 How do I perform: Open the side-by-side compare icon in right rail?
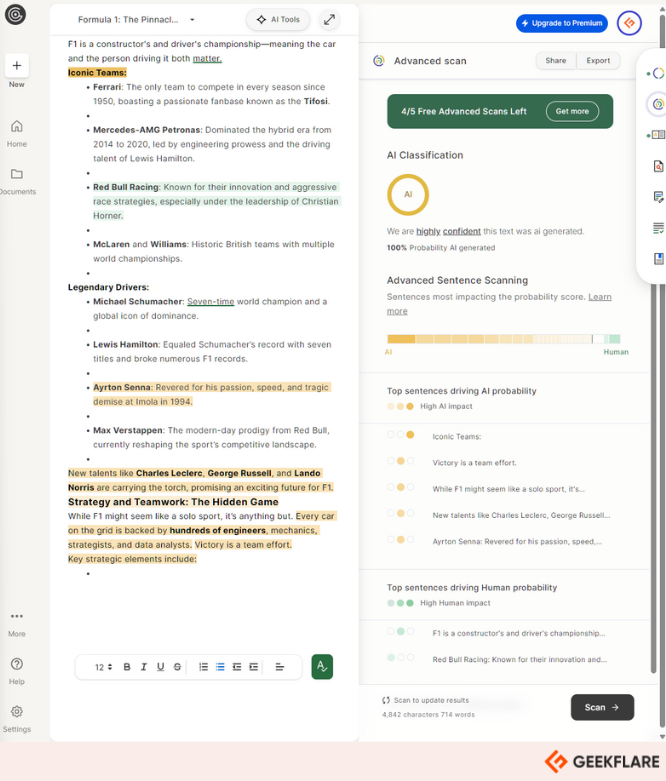tap(658, 134)
